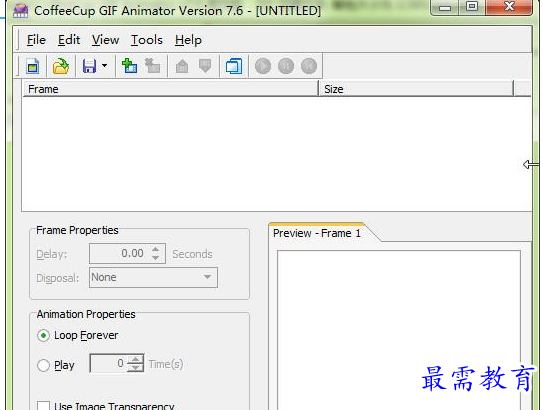Screen dimensions: 543x410
Task: Click the Play times count field
Action: (108, 363)
